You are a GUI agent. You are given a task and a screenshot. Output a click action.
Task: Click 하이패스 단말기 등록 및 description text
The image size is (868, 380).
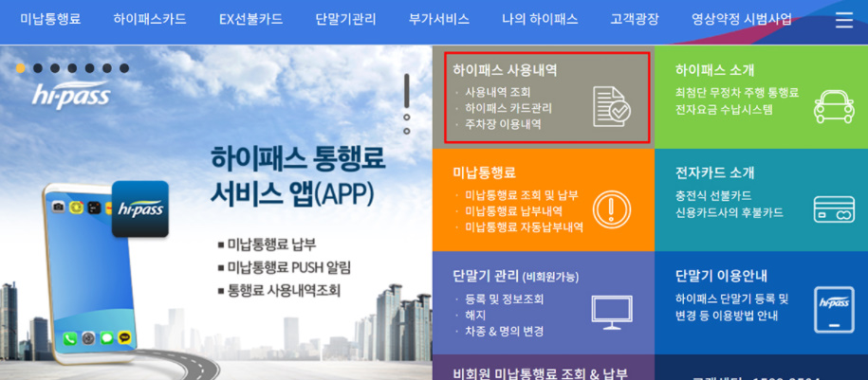pos(731,299)
